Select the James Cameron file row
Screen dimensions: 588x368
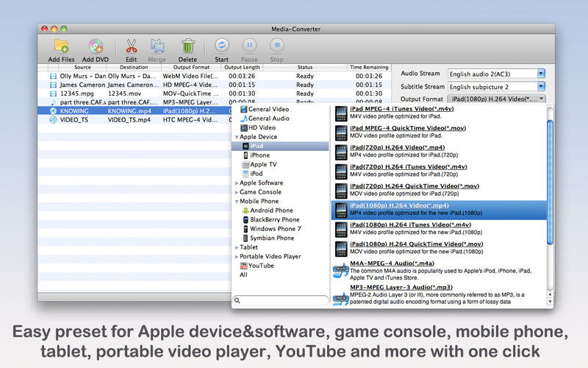pyautogui.click(x=215, y=85)
